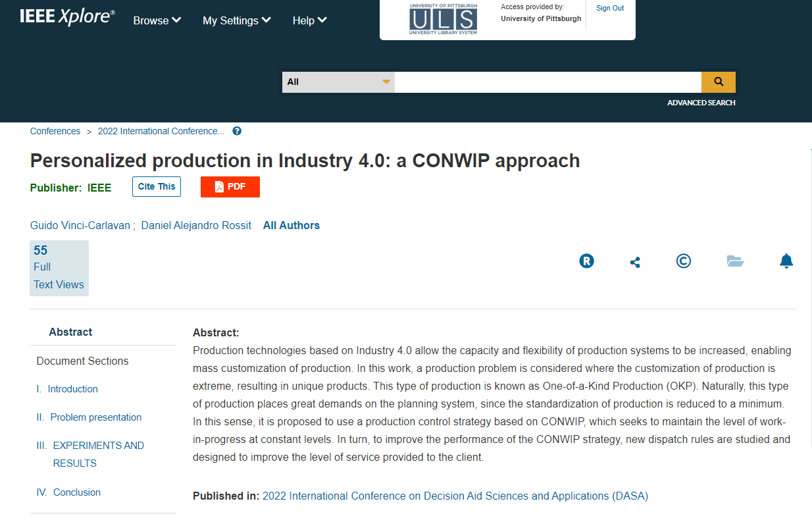812x522 pixels.
Task: Open the All search scope dropdown
Action: click(338, 82)
